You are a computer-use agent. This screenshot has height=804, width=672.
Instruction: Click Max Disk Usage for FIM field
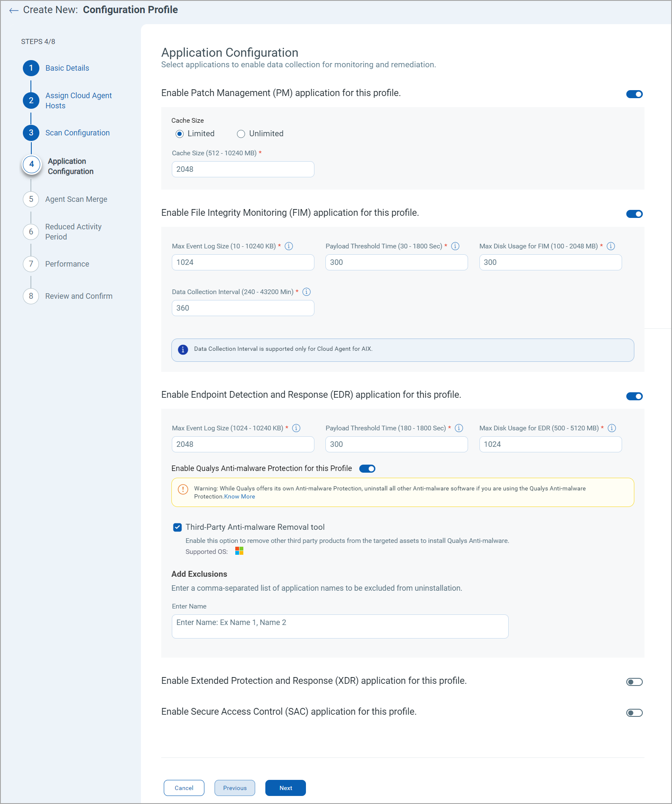(x=551, y=262)
